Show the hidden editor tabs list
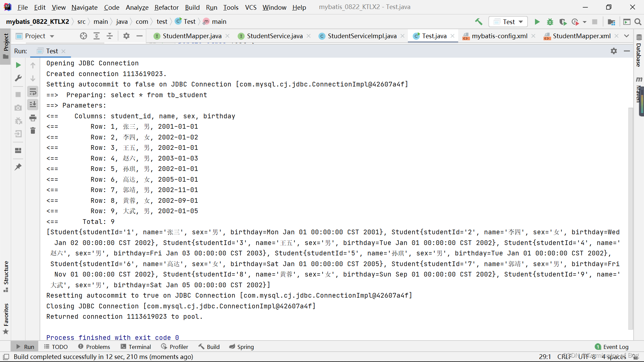The width and height of the screenshot is (644, 362). 627,36
